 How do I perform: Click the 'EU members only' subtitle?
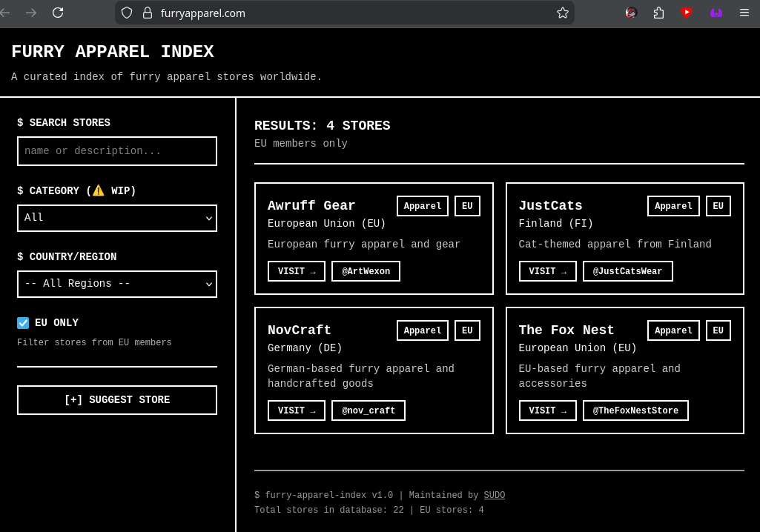point(300,144)
